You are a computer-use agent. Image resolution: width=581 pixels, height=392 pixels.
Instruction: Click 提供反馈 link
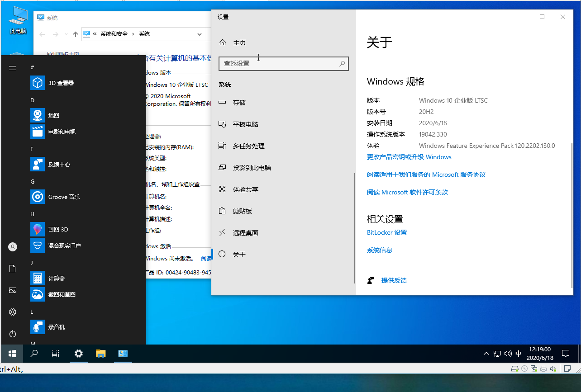click(x=394, y=281)
